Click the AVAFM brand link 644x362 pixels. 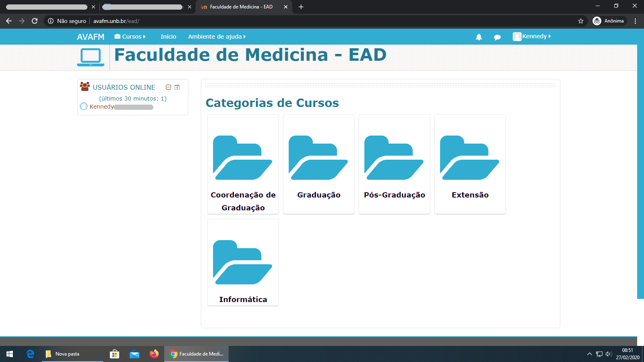91,37
